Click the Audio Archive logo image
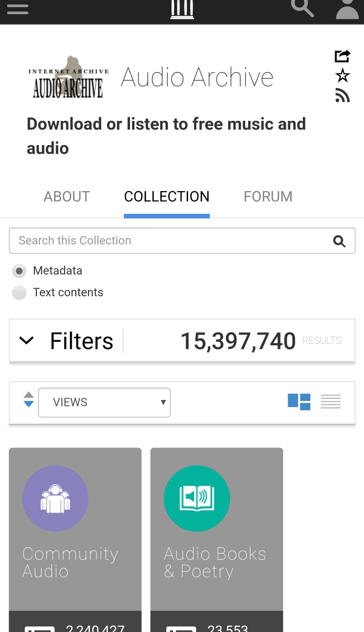The image size is (364, 632). click(68, 77)
